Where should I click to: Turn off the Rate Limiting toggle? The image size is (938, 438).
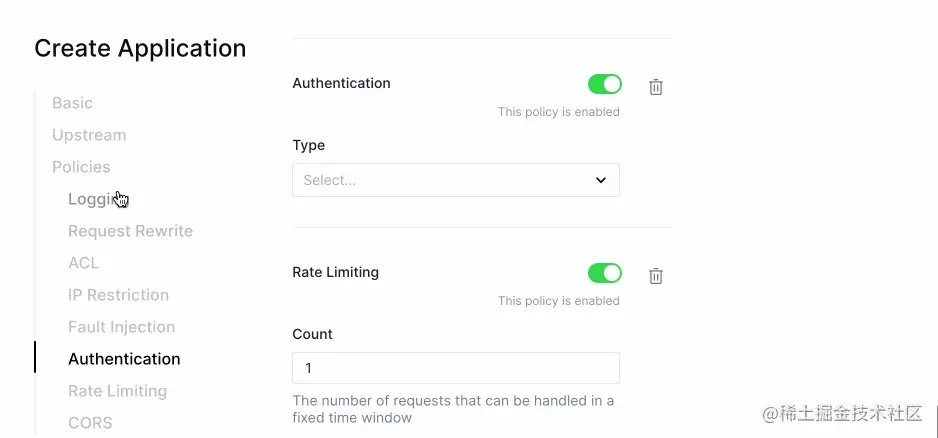point(604,273)
